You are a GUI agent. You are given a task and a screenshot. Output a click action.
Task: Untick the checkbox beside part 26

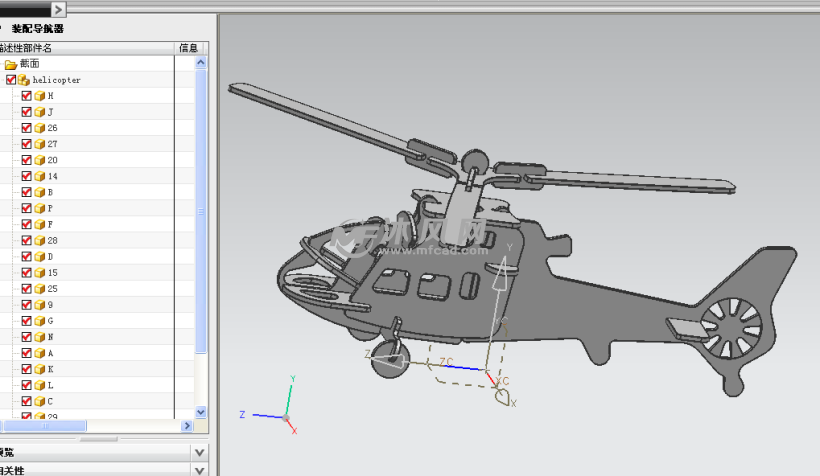(x=26, y=128)
